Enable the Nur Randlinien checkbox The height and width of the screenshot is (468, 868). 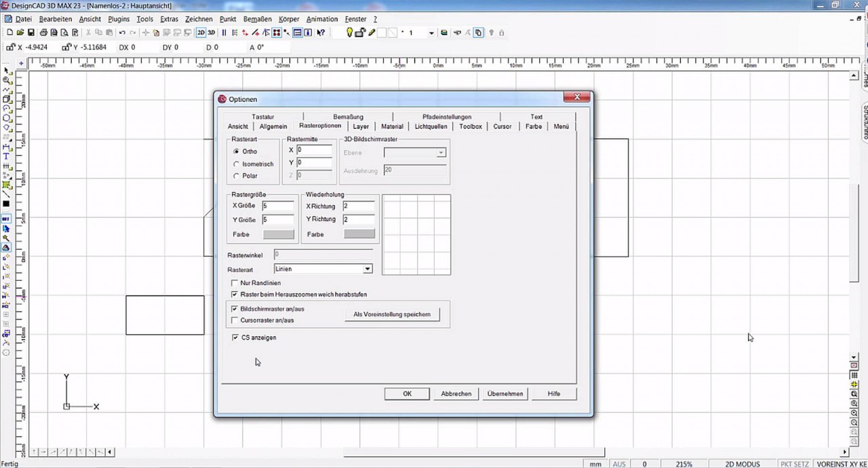235,283
